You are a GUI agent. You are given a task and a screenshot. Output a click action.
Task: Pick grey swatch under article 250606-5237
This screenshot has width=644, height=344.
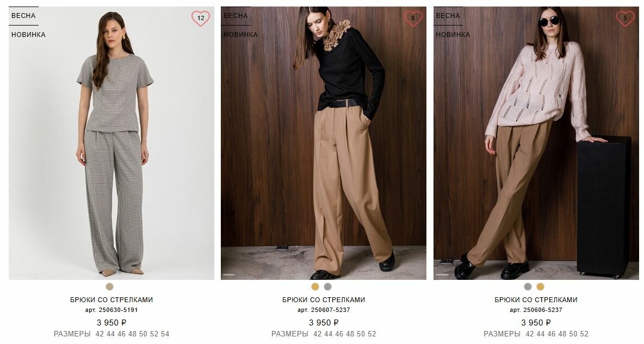528,286
